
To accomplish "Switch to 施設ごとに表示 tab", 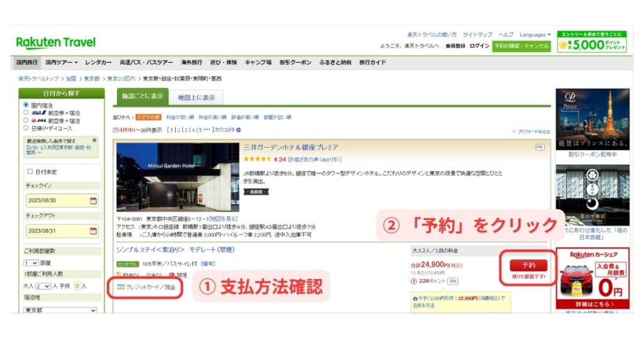I will tap(143, 96).
